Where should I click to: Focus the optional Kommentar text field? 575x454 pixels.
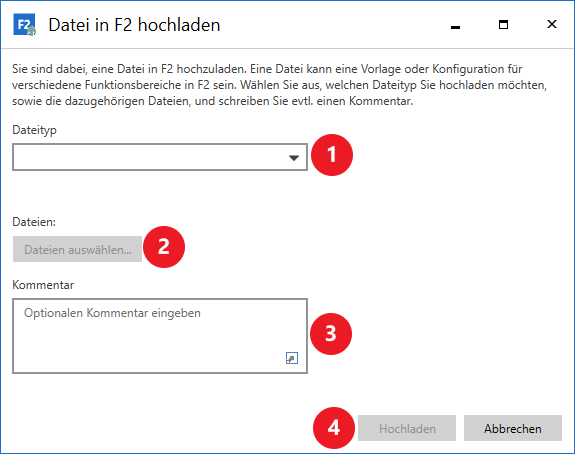[x=160, y=336]
